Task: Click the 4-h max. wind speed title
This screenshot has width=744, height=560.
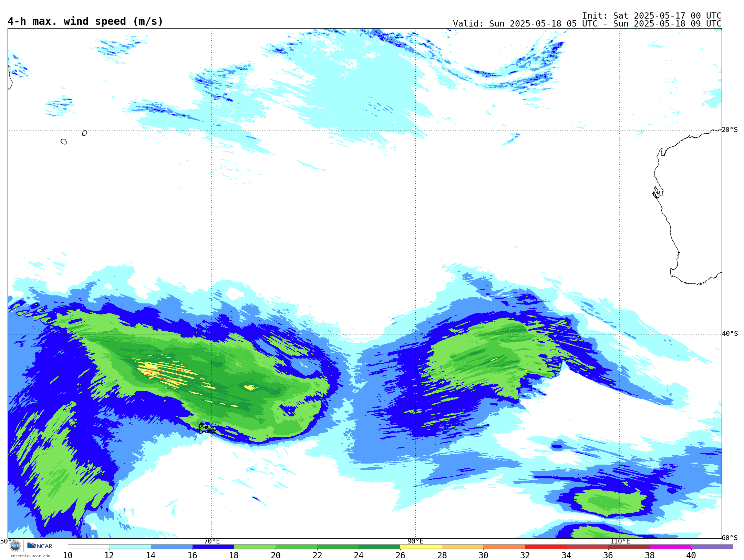Action: tap(85, 21)
